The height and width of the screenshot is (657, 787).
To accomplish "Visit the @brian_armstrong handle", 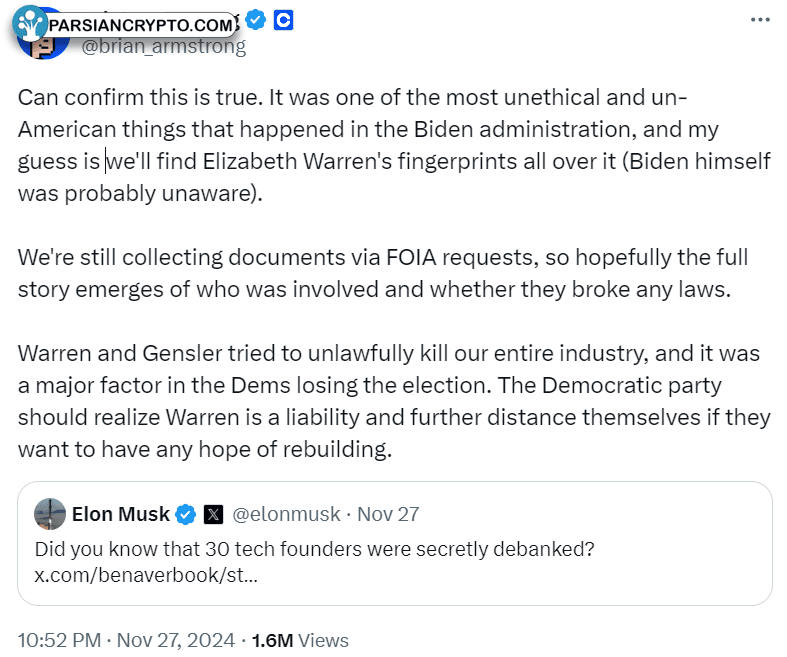I will point(164,46).
